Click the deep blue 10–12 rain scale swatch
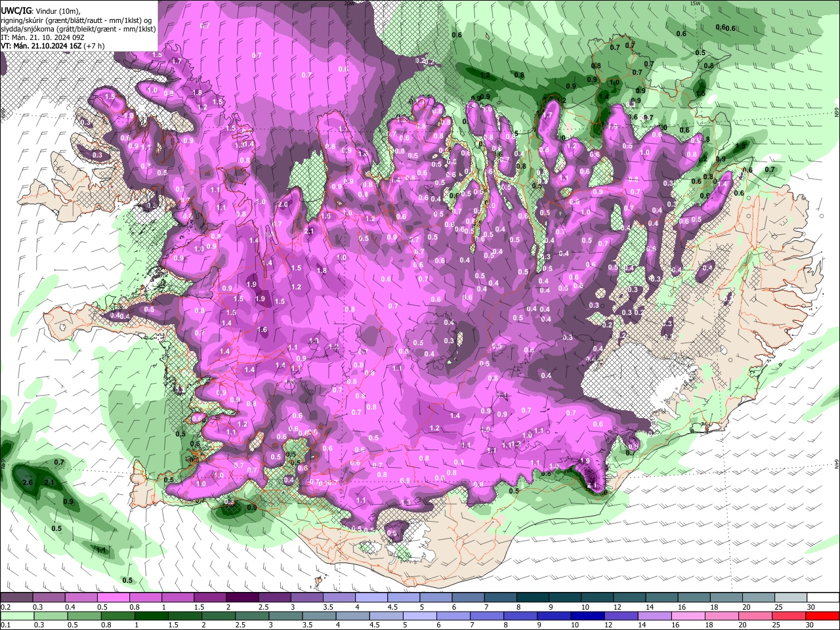 tap(587, 616)
